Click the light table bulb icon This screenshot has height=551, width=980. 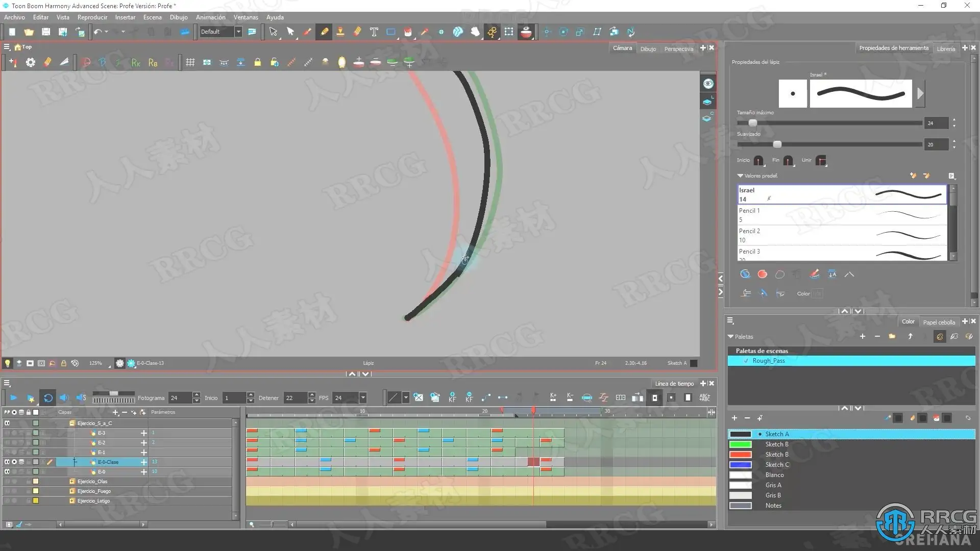tap(7, 363)
